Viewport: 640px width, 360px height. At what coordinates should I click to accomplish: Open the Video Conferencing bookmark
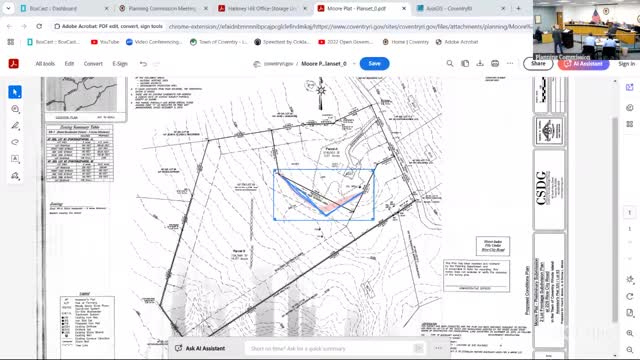pyautogui.click(x=154, y=42)
